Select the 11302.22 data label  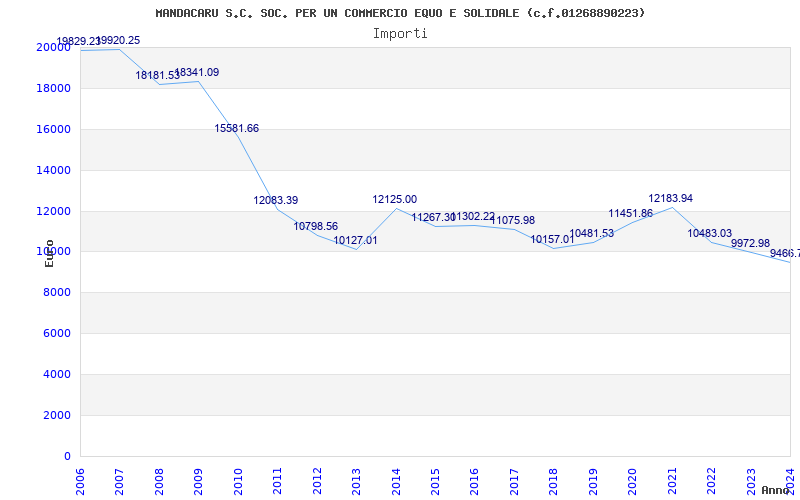(473, 216)
